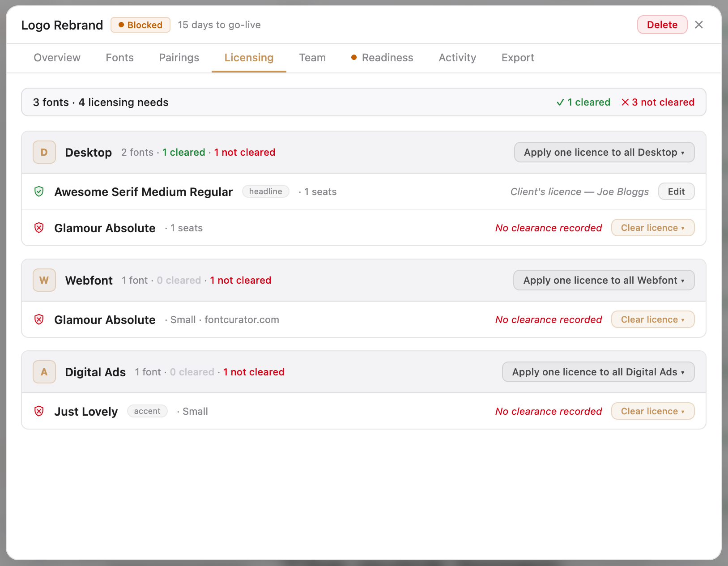Open Apply one licence to all Desktop dropdown

point(604,152)
